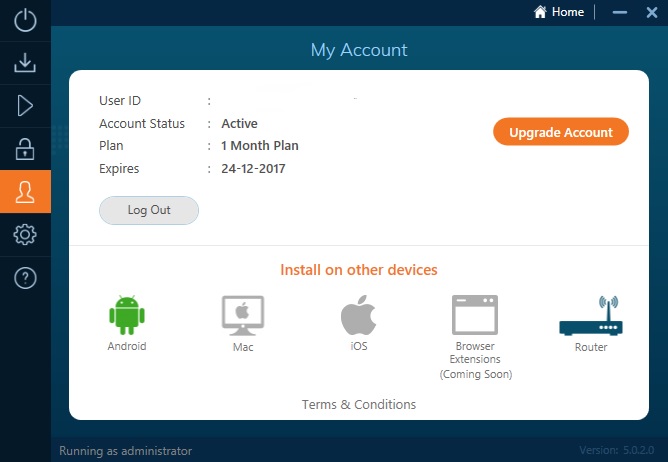Open the download section in sidebar
The image size is (668, 462).
tap(25, 63)
